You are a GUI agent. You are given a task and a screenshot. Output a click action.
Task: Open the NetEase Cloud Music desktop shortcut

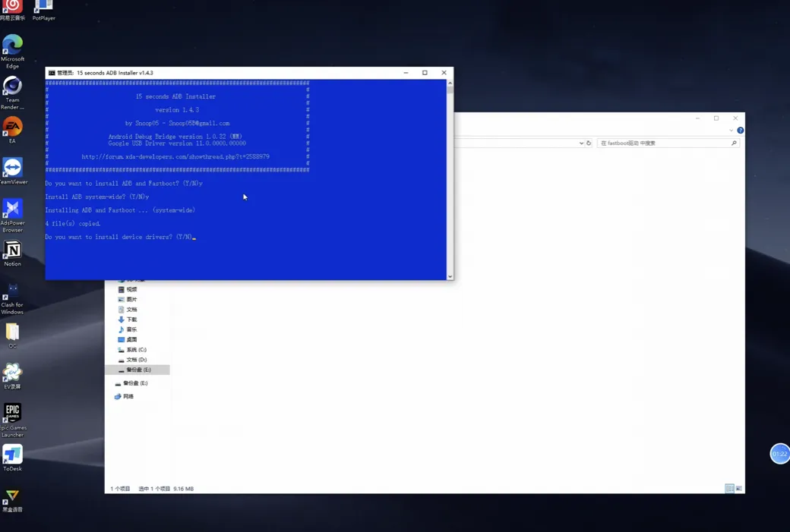pos(13,10)
